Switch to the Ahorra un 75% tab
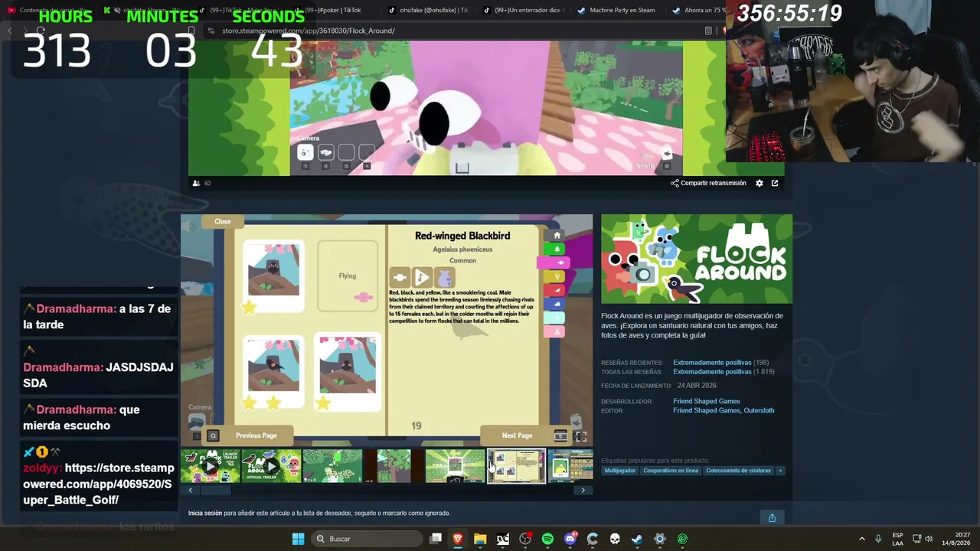This screenshot has width=980, height=551. point(698,11)
